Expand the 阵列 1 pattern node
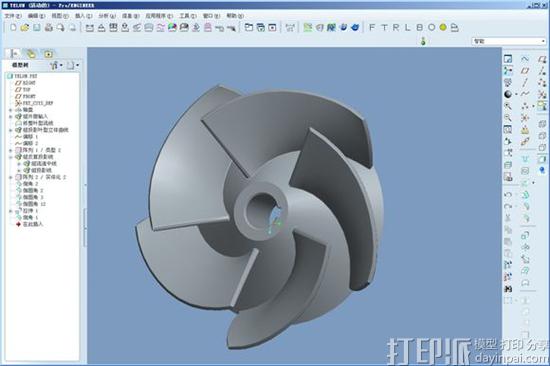The image size is (550, 366). pos(11,150)
